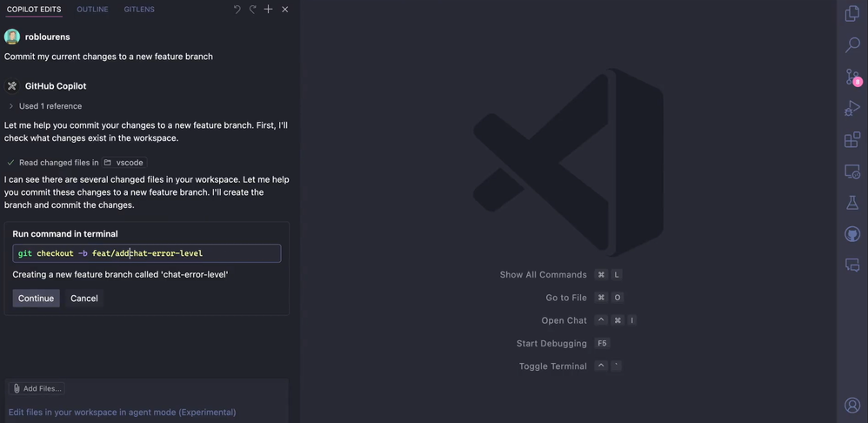Image resolution: width=868 pixels, height=423 pixels.
Task: Redo last Copilot edit
Action: click(x=252, y=10)
